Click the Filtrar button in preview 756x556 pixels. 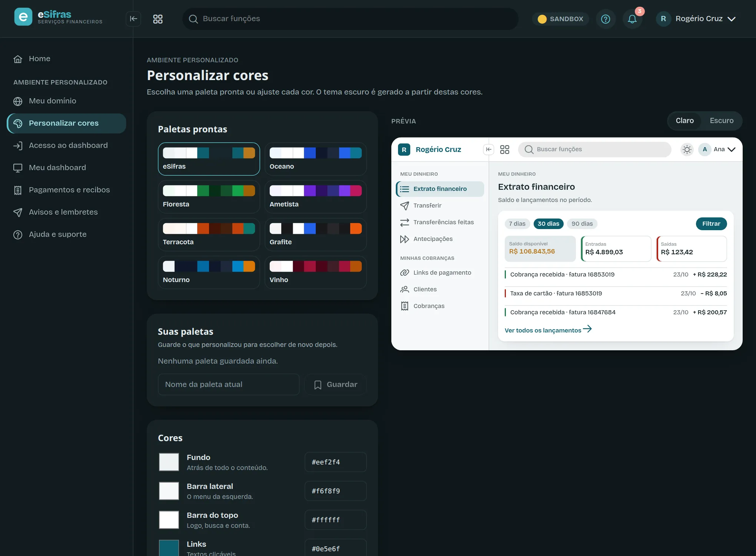pyautogui.click(x=711, y=224)
